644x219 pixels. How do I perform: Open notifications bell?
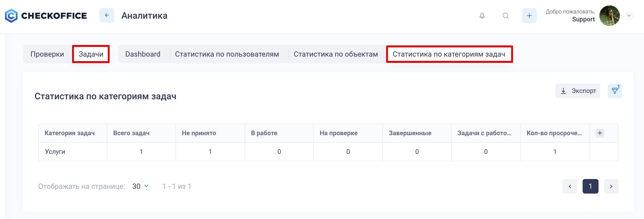click(482, 16)
